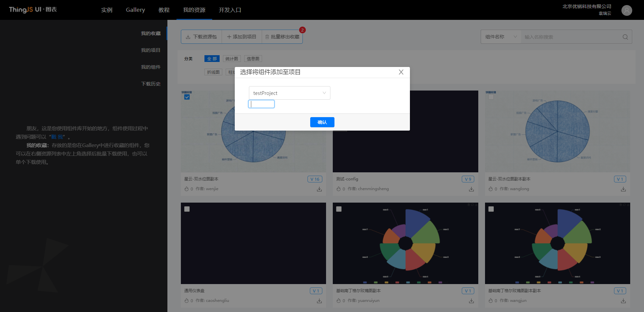Click author text 作者: wenjie

(x=207, y=189)
